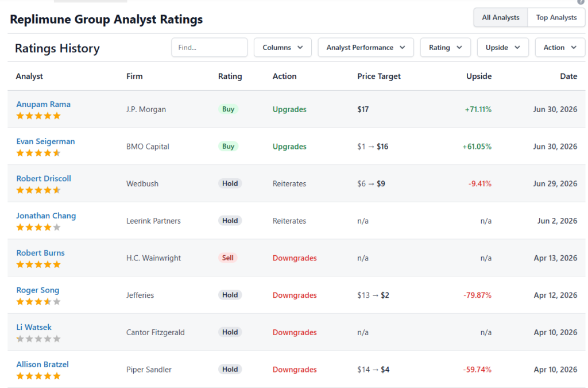This screenshot has height=388, width=588.
Task: Open the Columns dropdown
Action: click(283, 47)
